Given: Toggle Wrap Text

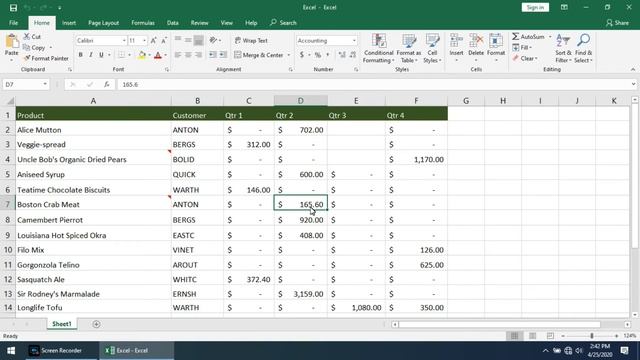Looking at the screenshot, I should 251,40.
